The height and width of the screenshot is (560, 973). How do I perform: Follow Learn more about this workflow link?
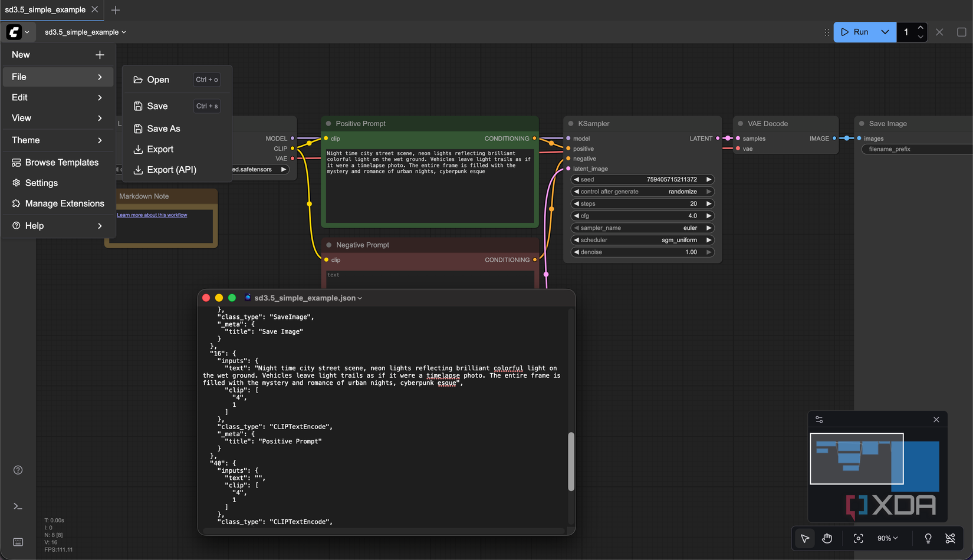click(152, 215)
